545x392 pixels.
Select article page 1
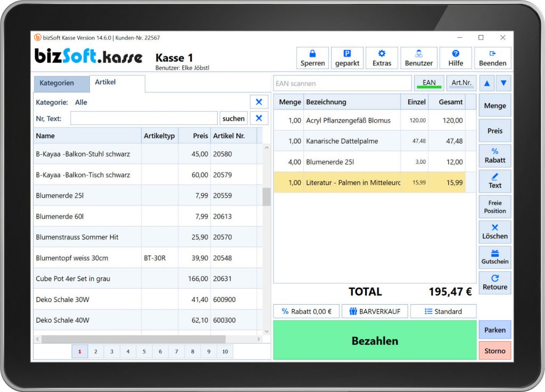pos(80,352)
